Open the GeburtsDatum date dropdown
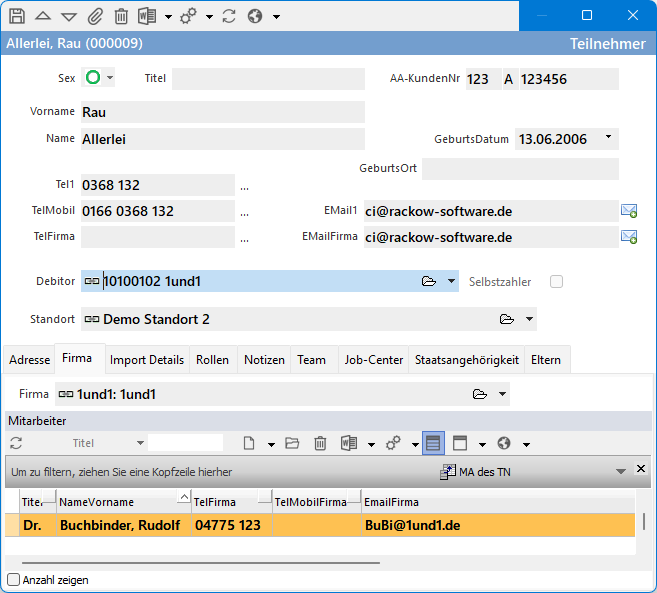 pos(608,138)
